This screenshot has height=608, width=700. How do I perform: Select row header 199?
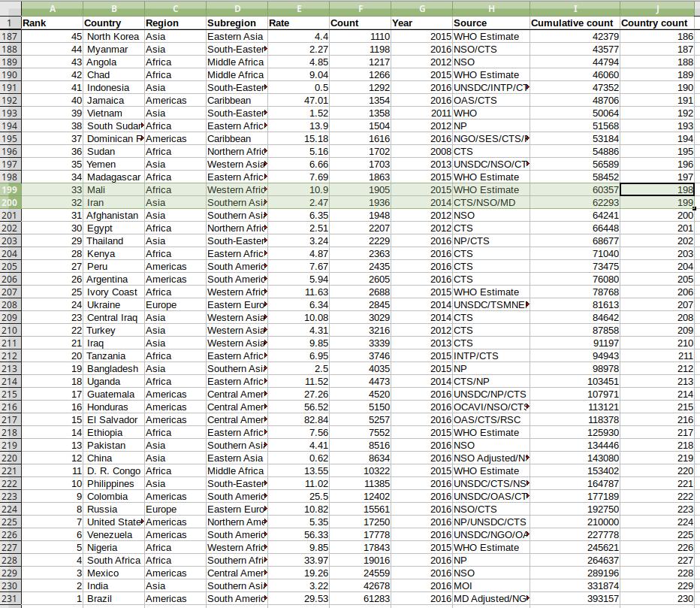pyautogui.click(x=11, y=190)
